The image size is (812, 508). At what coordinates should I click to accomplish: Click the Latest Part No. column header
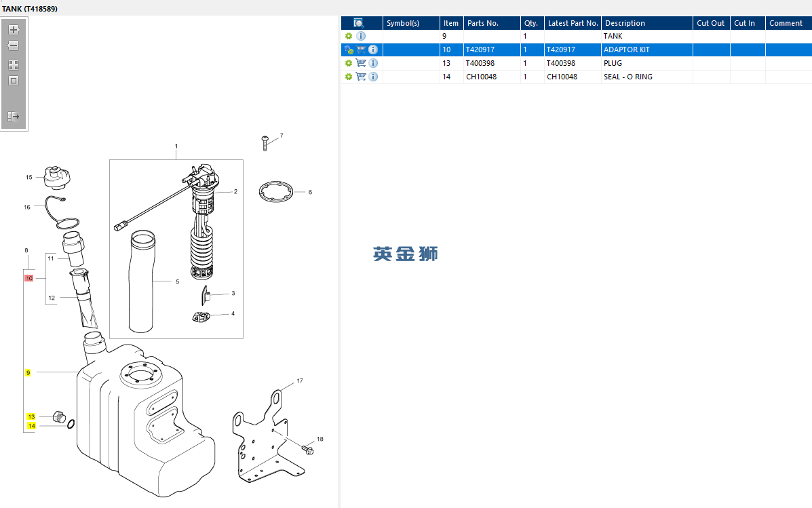pyautogui.click(x=573, y=23)
